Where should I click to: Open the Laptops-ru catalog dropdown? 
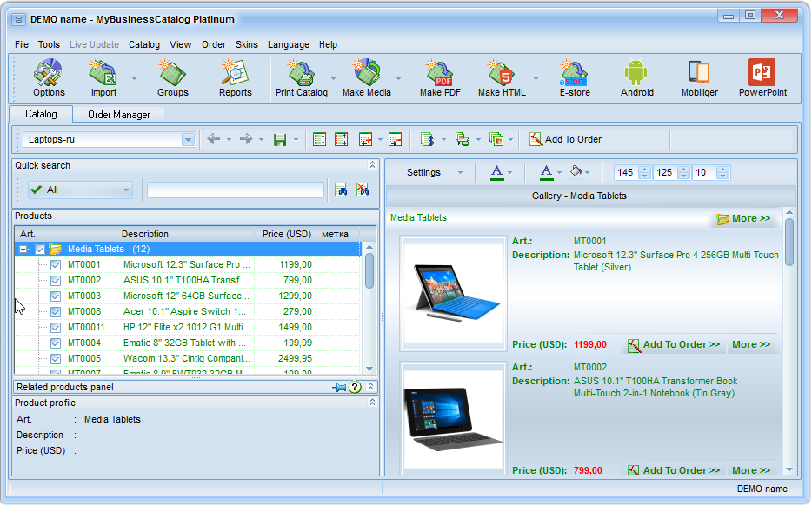188,139
